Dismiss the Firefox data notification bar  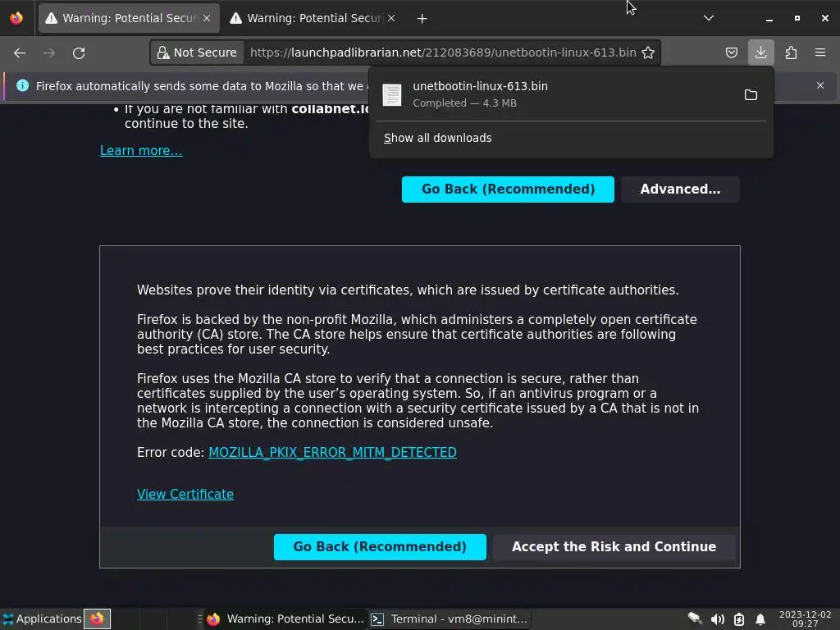tap(820, 85)
